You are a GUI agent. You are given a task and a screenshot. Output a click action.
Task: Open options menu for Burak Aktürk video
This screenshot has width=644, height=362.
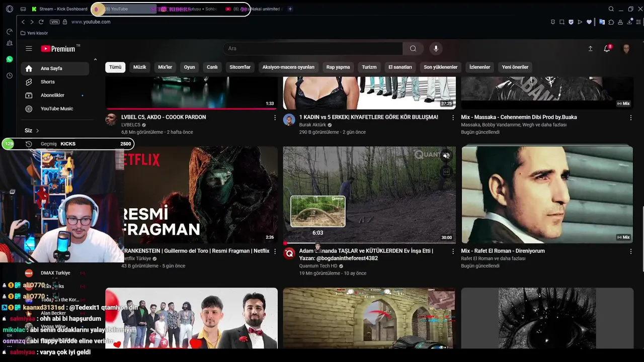pyautogui.click(x=453, y=118)
